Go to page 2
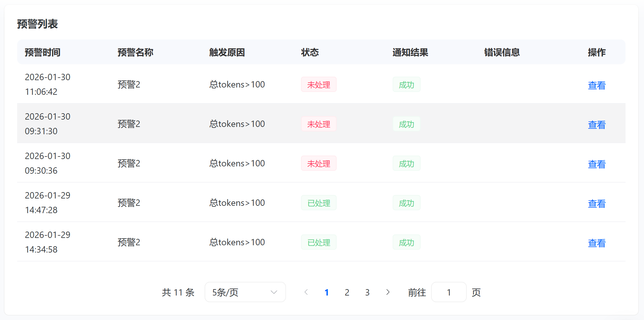 point(347,292)
